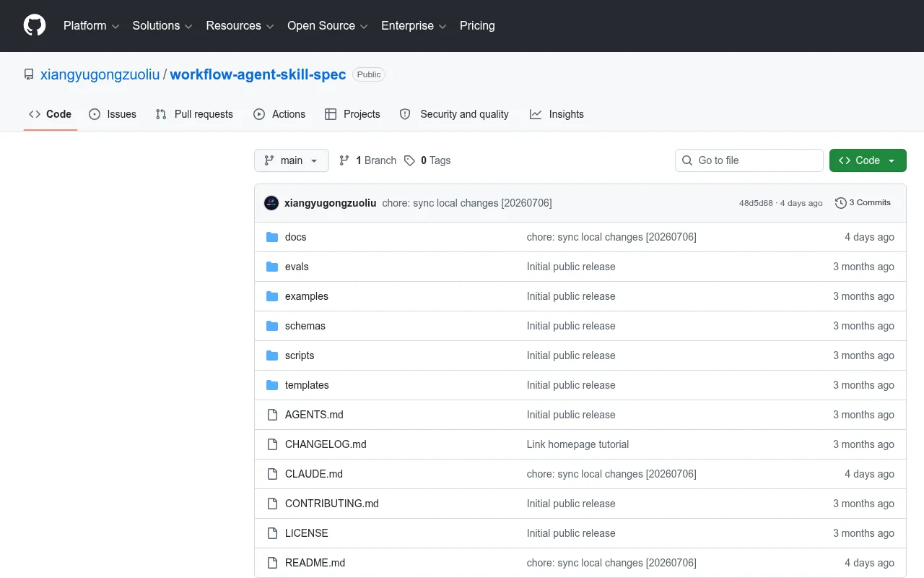
Task: Click the GitHub logo icon
Action: pos(35,25)
